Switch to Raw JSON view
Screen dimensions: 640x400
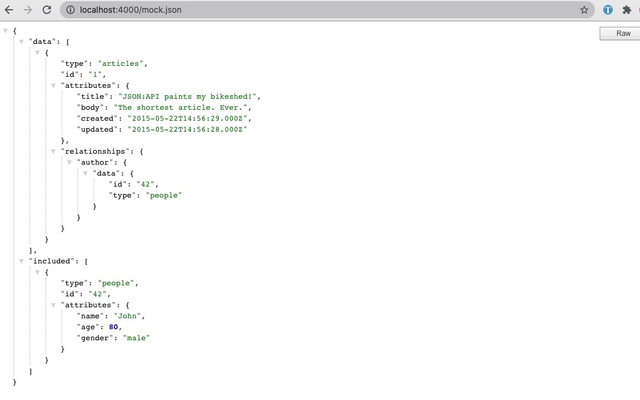pos(622,33)
